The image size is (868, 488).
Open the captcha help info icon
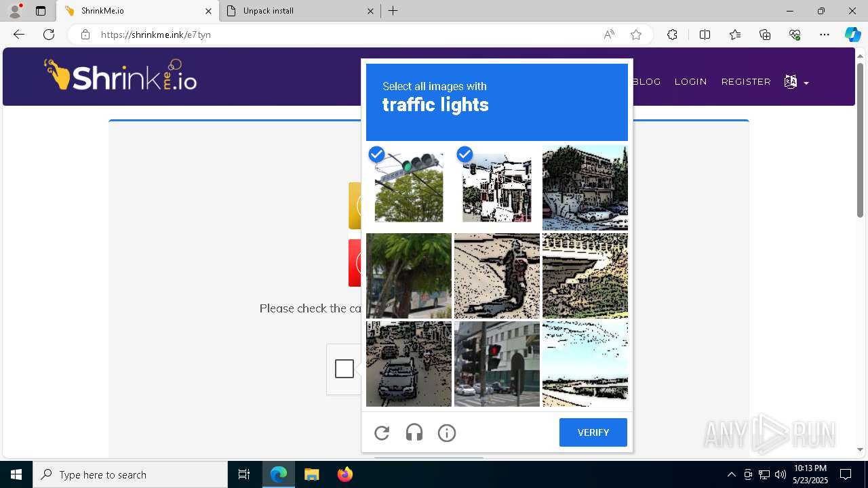click(447, 432)
